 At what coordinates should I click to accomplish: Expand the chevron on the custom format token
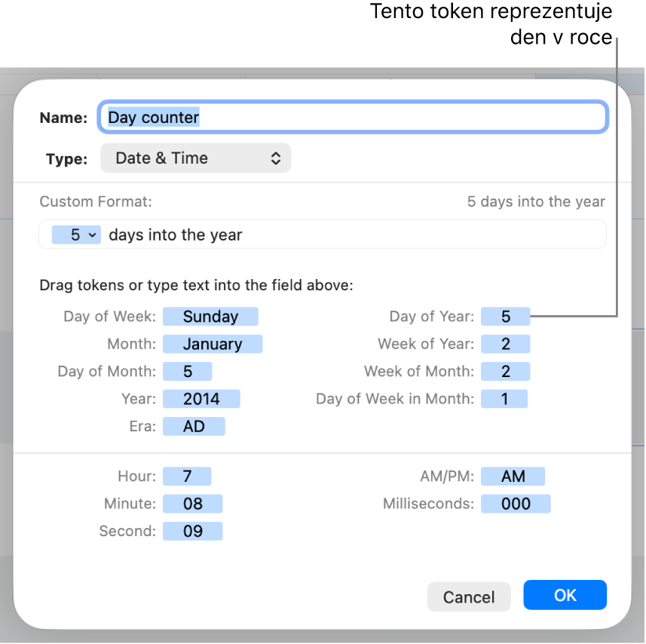[93, 235]
